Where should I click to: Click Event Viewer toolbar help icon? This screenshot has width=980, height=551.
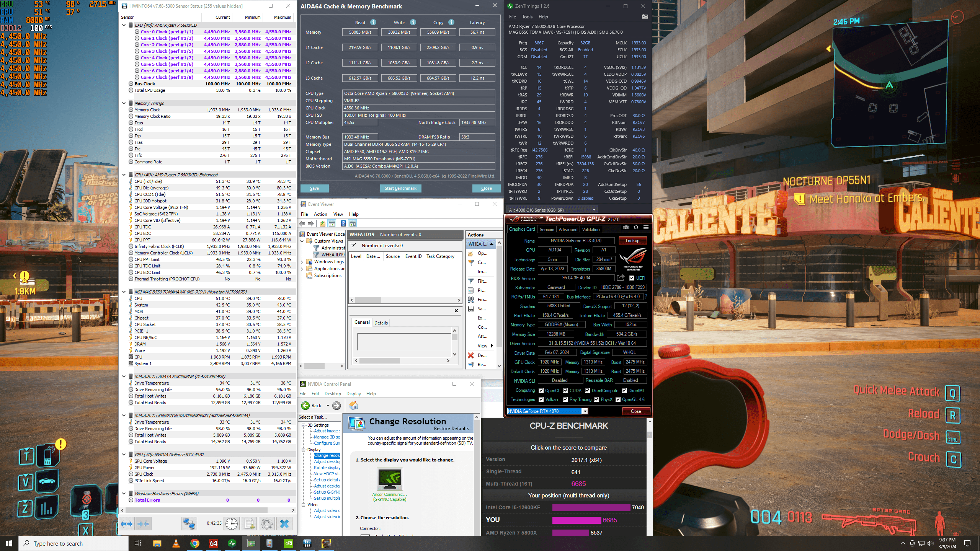coord(343,223)
